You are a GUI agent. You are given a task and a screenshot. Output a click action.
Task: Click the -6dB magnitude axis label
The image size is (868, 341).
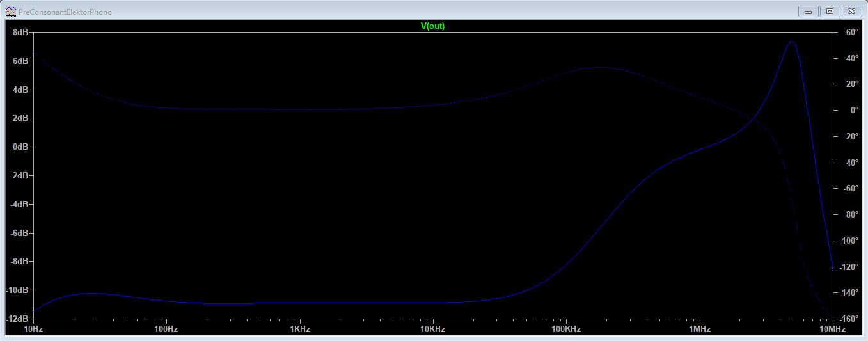[x=19, y=233]
